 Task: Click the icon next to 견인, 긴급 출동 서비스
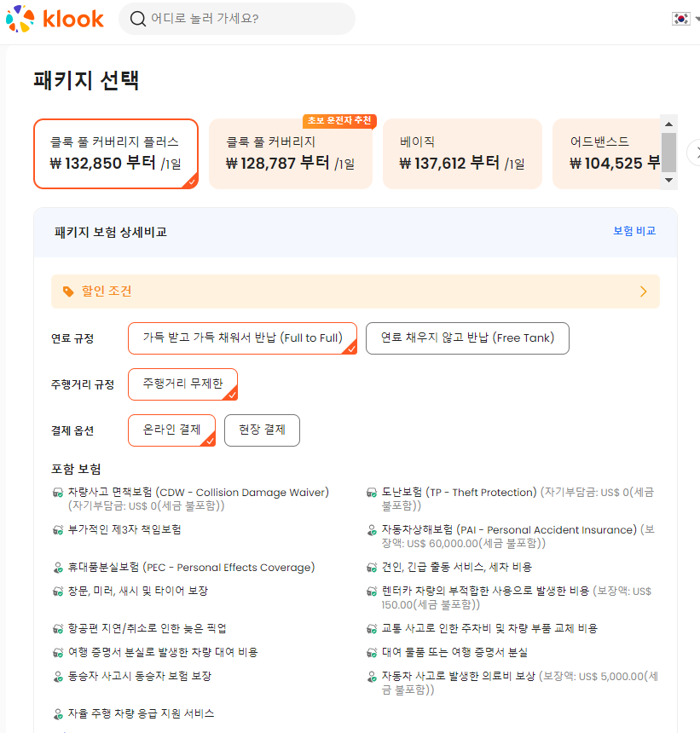pyautogui.click(x=373, y=566)
